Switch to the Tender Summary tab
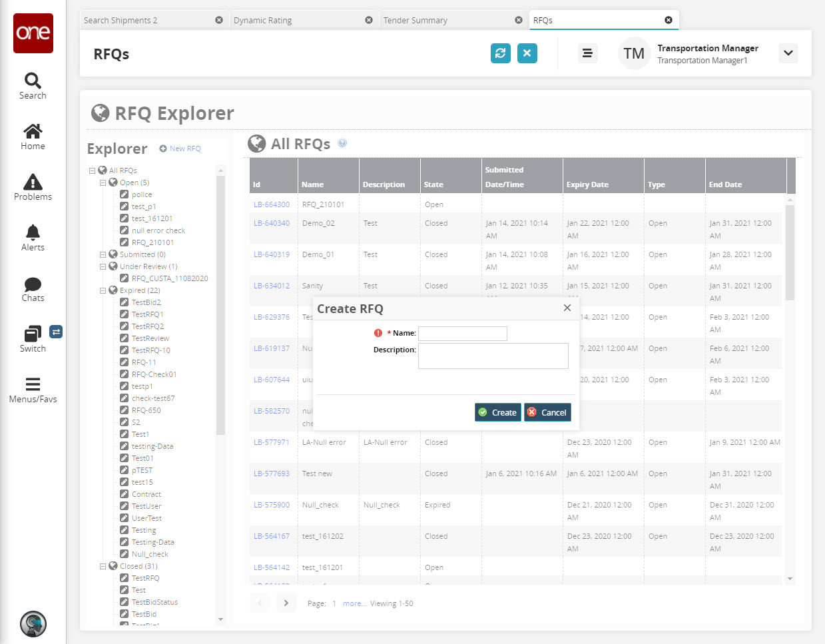The height and width of the screenshot is (644, 825). (x=415, y=21)
